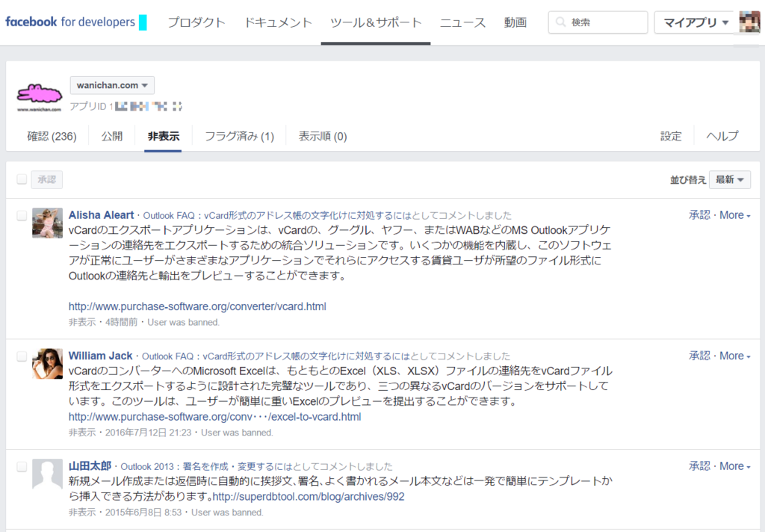
Task: Switch to the 確認 (236) tab
Action: coord(52,136)
